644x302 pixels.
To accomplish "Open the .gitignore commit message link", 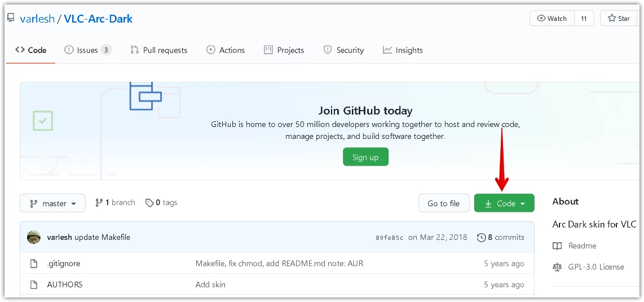I will 279,264.
